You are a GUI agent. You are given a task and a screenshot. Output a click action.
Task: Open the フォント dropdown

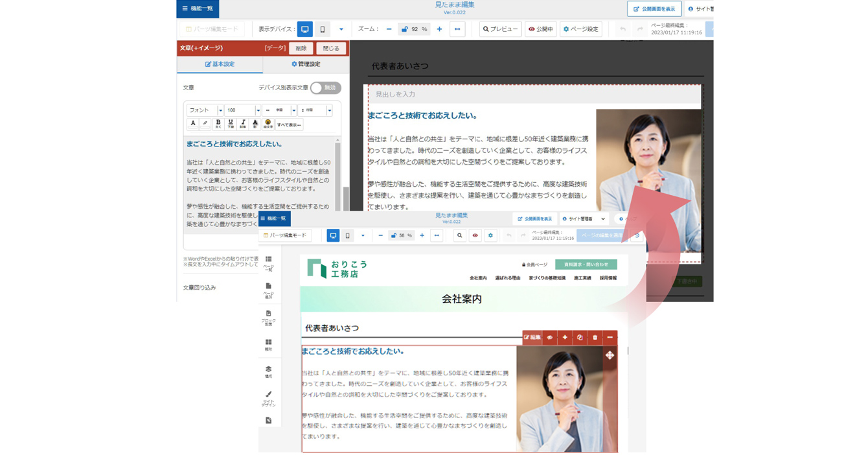tap(205, 110)
